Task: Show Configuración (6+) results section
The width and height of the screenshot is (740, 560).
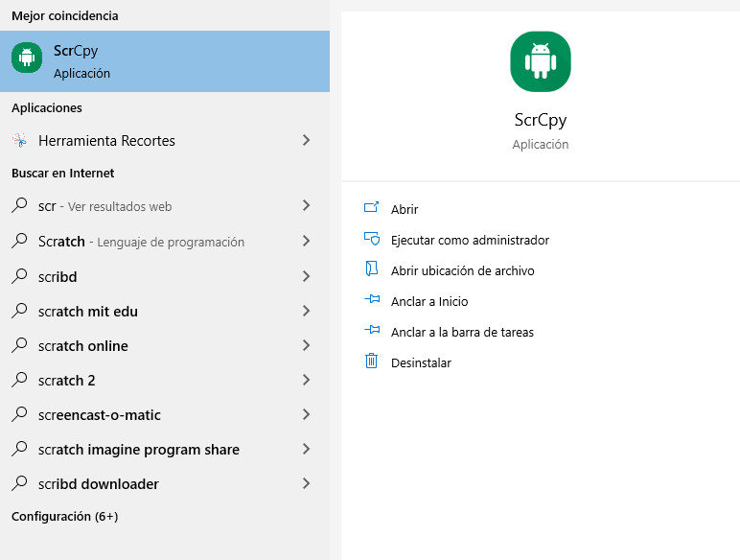Action: 64,516
